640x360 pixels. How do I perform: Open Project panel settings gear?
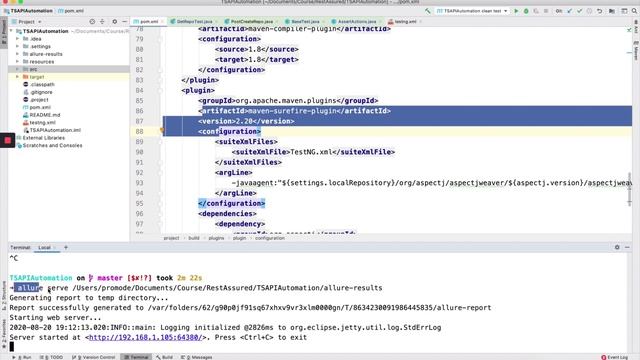click(115, 22)
